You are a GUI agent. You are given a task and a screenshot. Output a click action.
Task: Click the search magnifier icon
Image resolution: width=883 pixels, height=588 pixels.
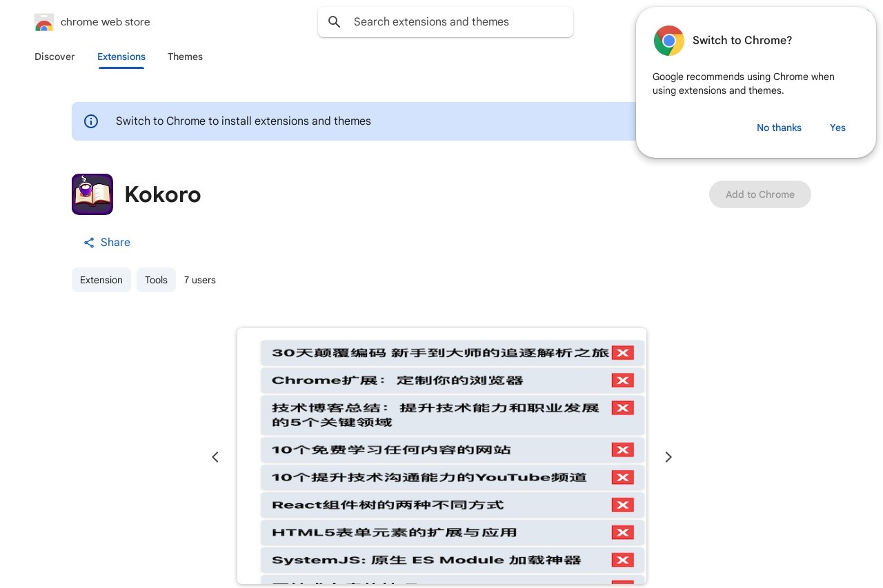335,22
